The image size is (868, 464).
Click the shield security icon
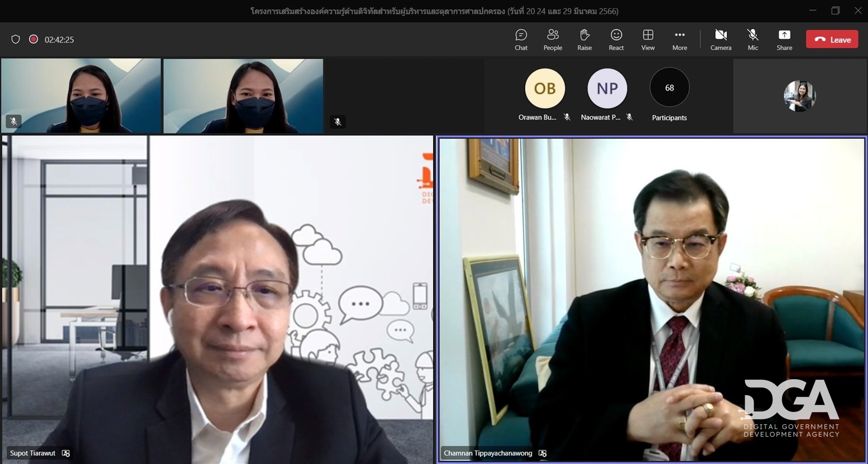[x=16, y=39]
